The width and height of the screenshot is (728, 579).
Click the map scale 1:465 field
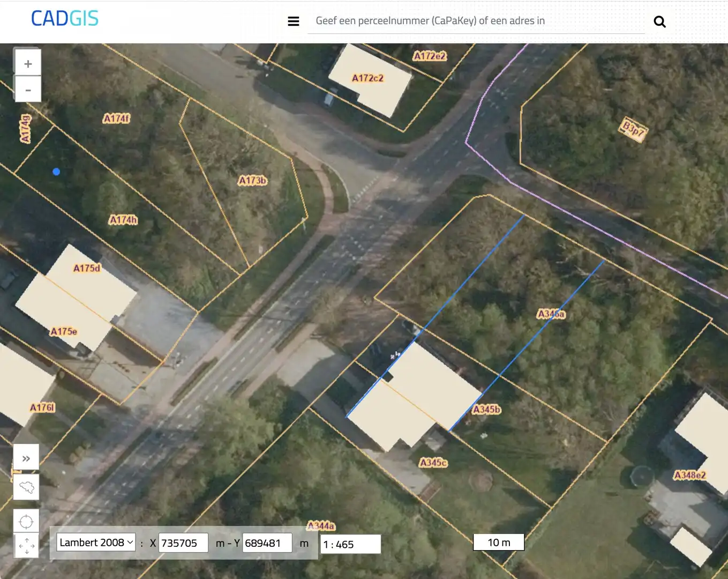click(x=350, y=545)
